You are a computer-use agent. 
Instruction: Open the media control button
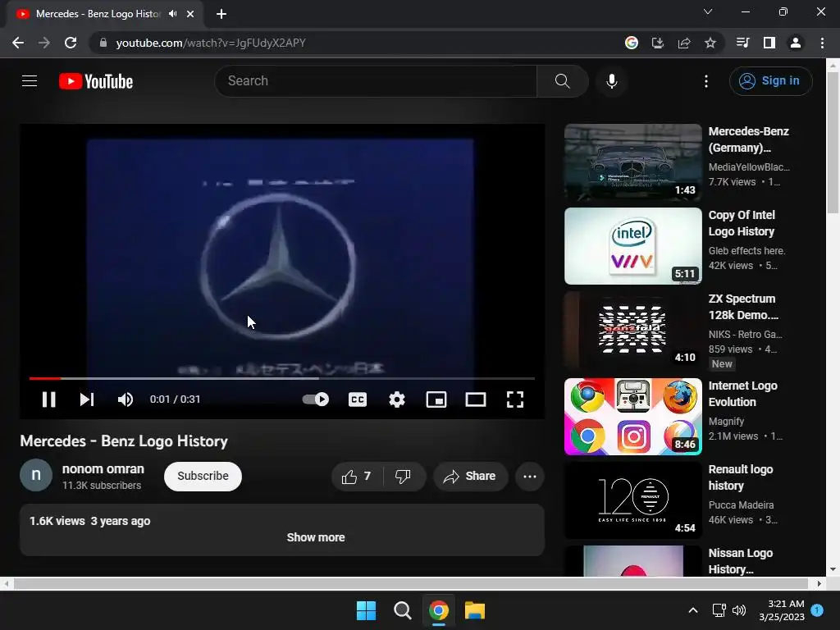(x=742, y=43)
